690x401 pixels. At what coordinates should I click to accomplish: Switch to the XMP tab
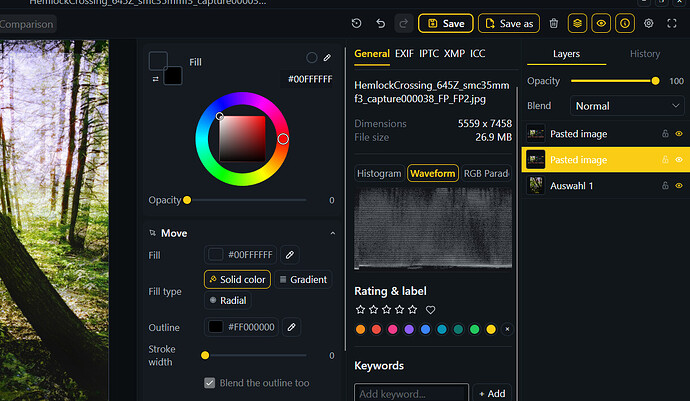[x=454, y=54]
